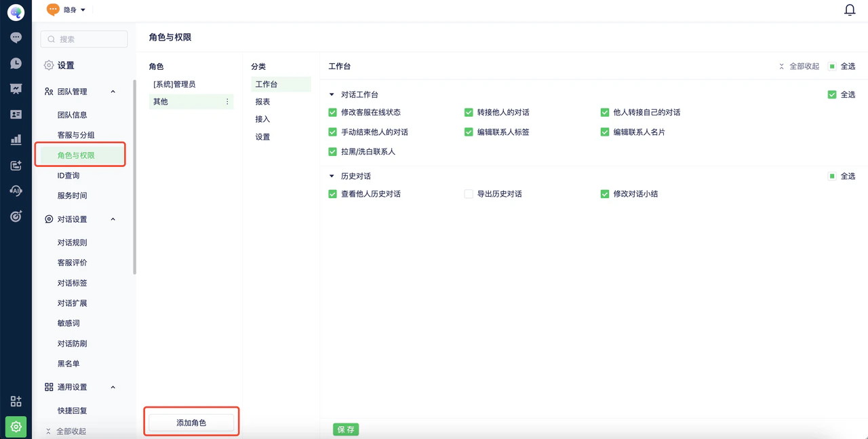Click the notification bell icon

[x=850, y=10]
